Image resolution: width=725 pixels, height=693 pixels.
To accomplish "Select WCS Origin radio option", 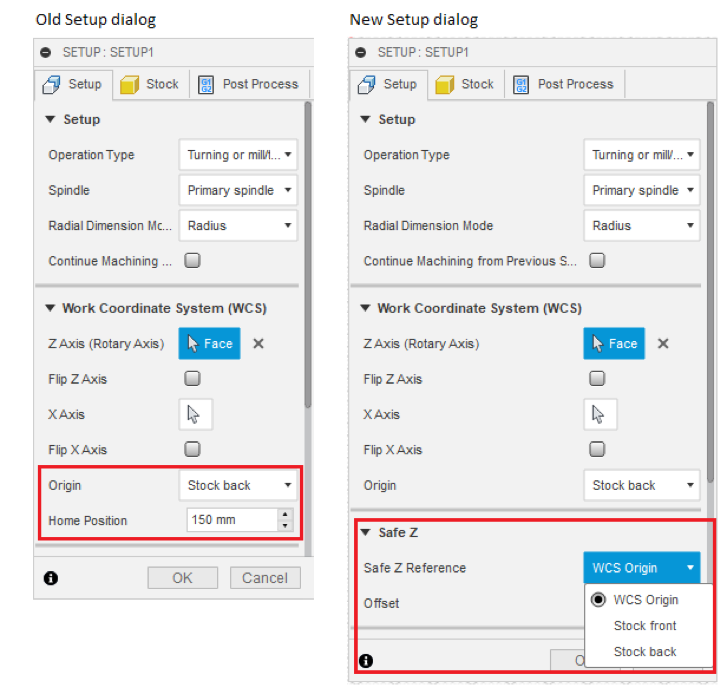I will click(600, 600).
